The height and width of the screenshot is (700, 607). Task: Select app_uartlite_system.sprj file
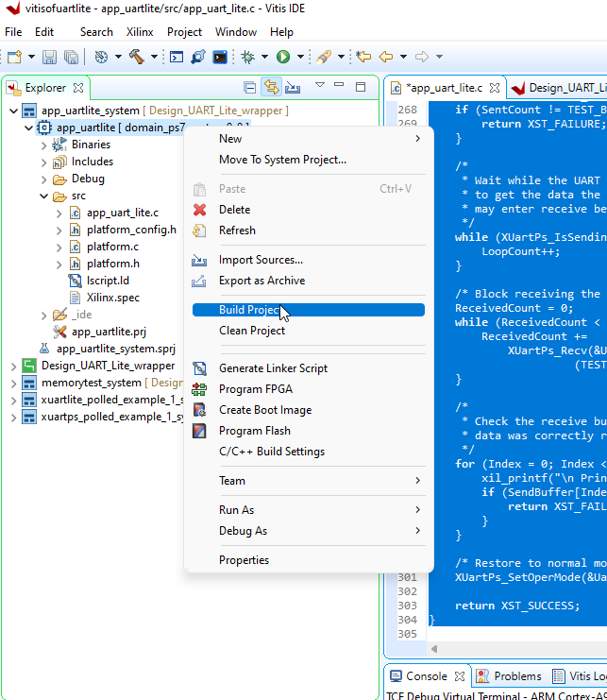click(115, 349)
